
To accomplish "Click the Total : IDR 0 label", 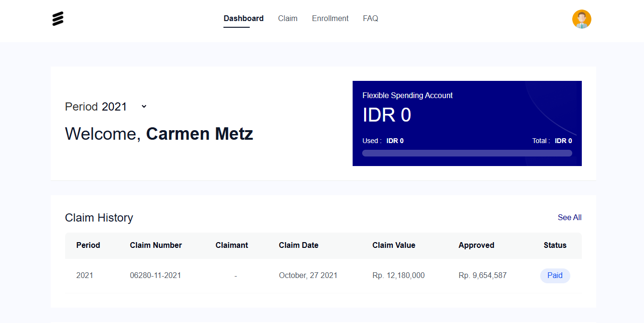I will [552, 141].
